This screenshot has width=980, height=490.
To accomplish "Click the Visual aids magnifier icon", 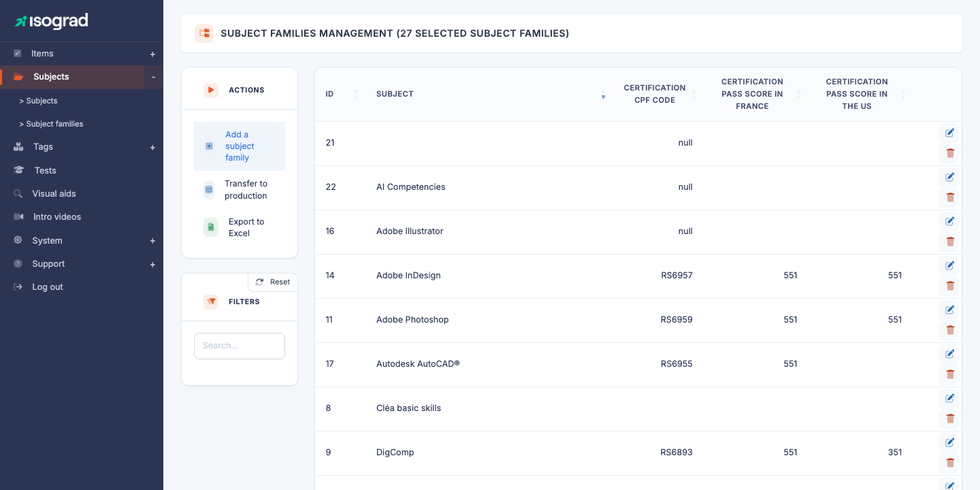I will 18,194.
